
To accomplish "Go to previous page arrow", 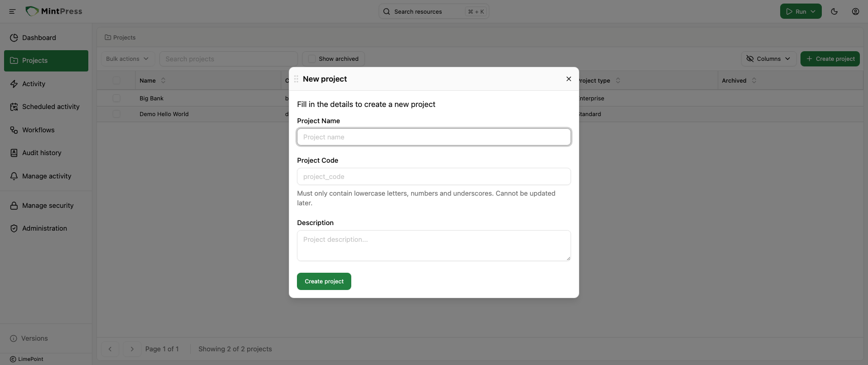I will click(x=110, y=349).
